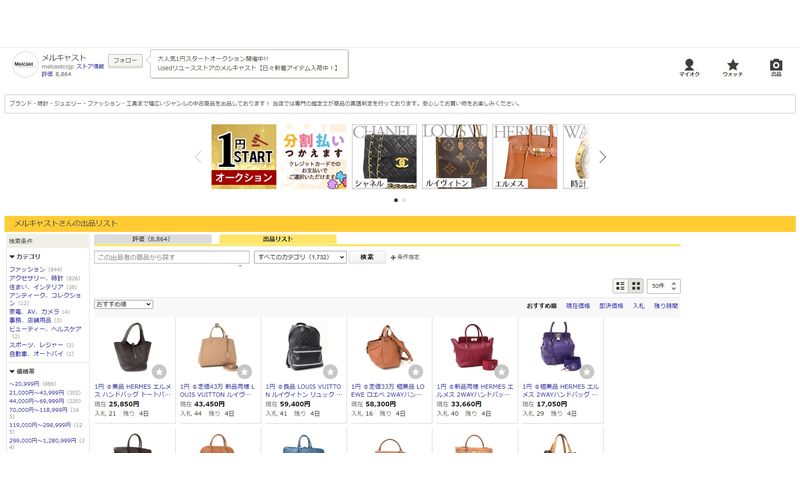Sort listings by 入札 count
The width and height of the screenshot is (800, 500).
tap(639, 306)
